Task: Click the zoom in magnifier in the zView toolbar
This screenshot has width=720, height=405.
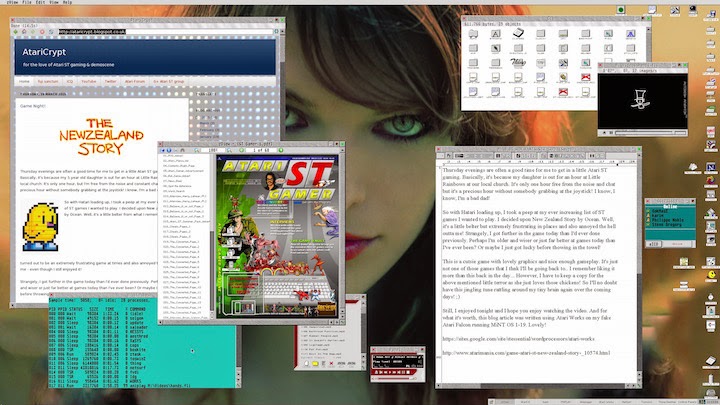Action: (229, 150)
